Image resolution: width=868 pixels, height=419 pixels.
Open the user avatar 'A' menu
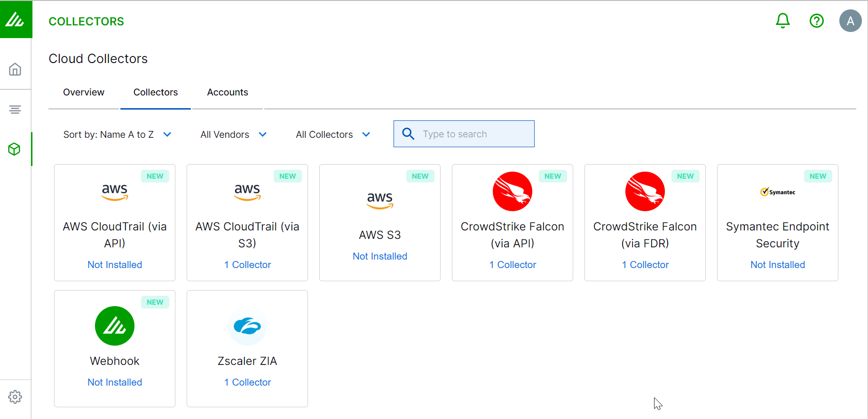click(x=851, y=21)
